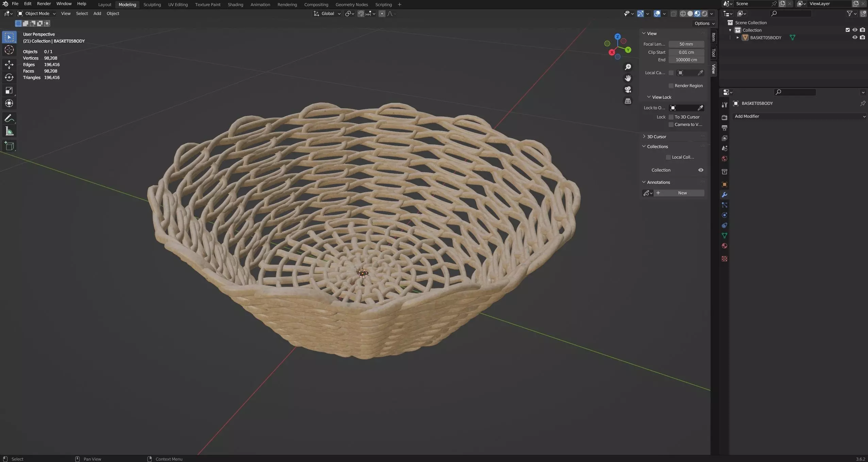Switch perspective/orthographic with grid icon
Viewport: 868px width, 462px height.
click(628, 101)
